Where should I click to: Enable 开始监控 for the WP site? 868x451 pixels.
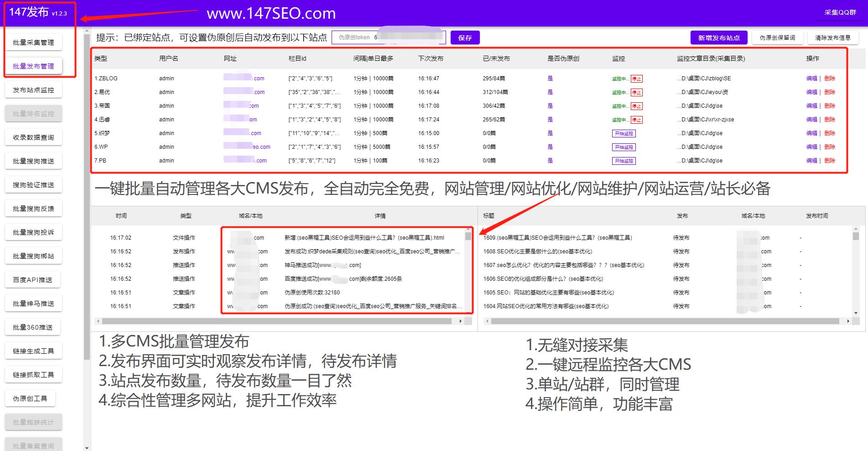tap(624, 147)
